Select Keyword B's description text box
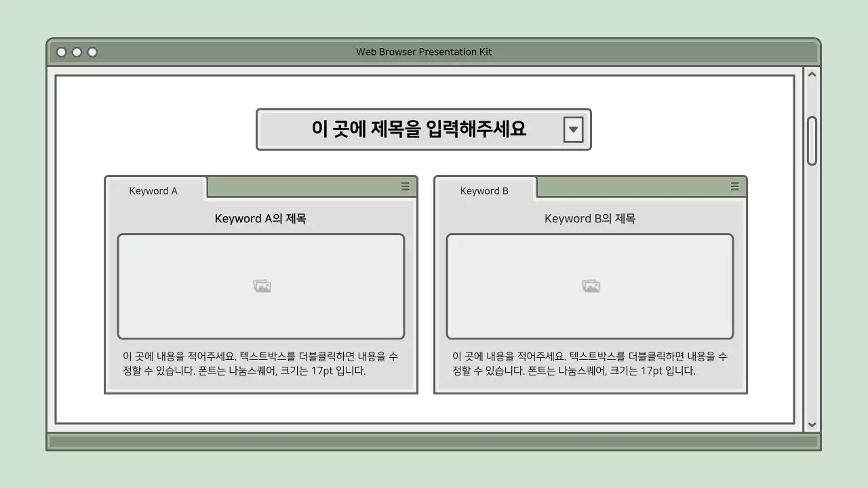Viewport: 868px width, 488px height. coord(591,363)
